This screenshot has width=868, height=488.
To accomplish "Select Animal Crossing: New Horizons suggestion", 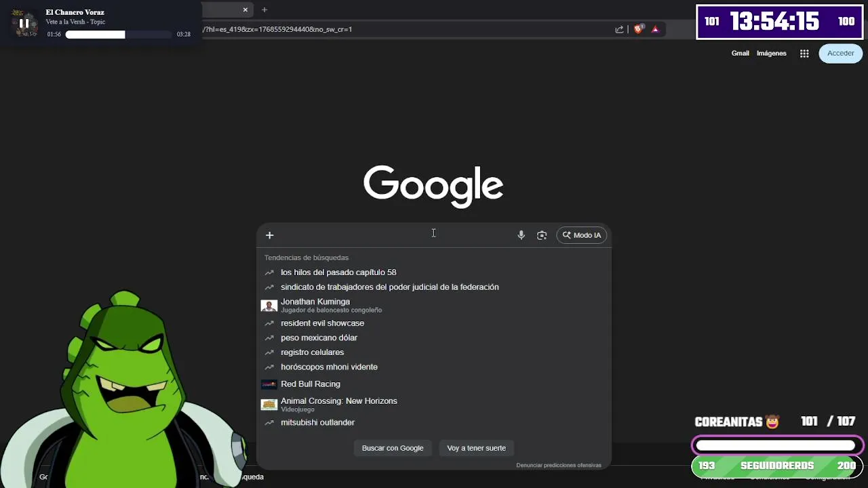I will (x=434, y=405).
